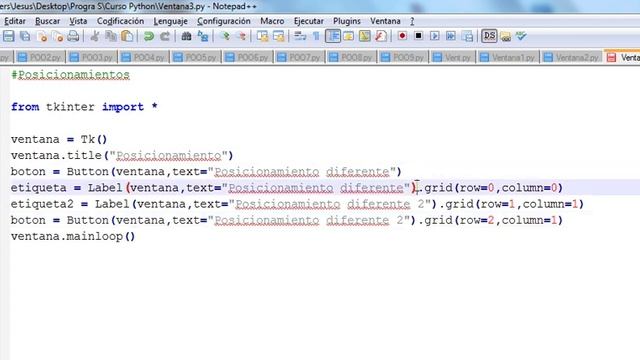The width and height of the screenshot is (640, 360).
Task: Switch to the Vent.py tab
Action: coord(452,58)
